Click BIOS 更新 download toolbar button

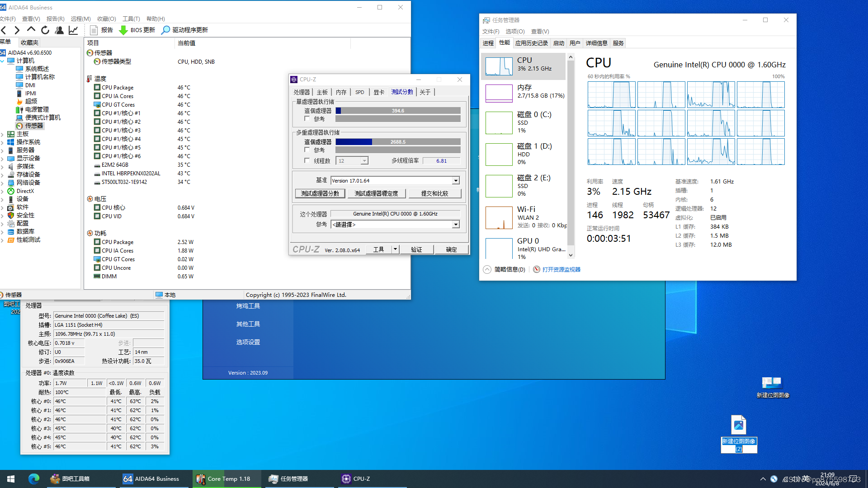pos(137,30)
